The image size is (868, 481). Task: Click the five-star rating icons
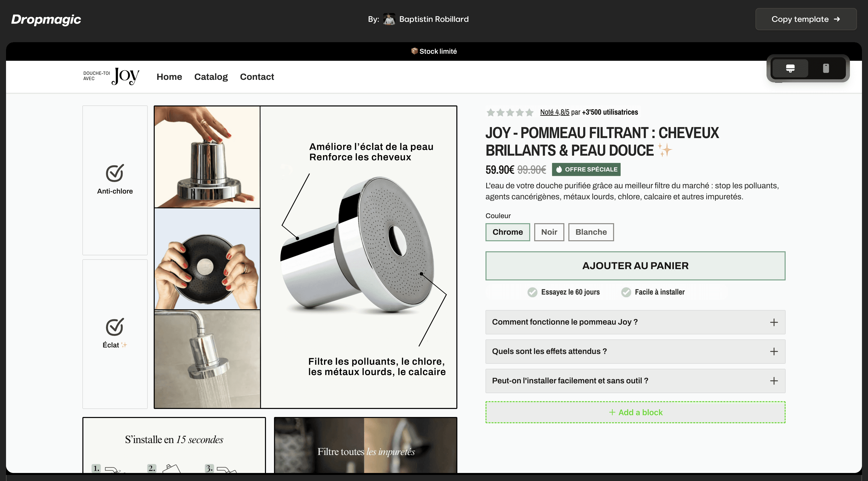510,112
